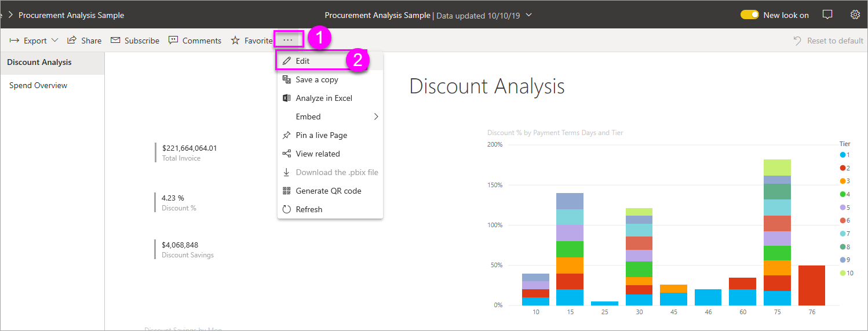The width and height of the screenshot is (868, 331).
Task: Click the circular Refresh icon
Action: click(x=287, y=209)
